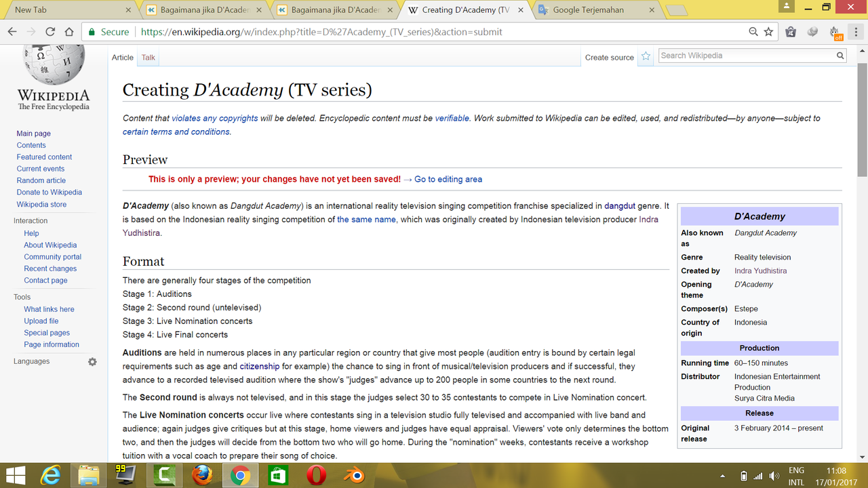Switch to the New Tab browser tab
This screenshot has width=868, height=488.
tap(68, 9)
